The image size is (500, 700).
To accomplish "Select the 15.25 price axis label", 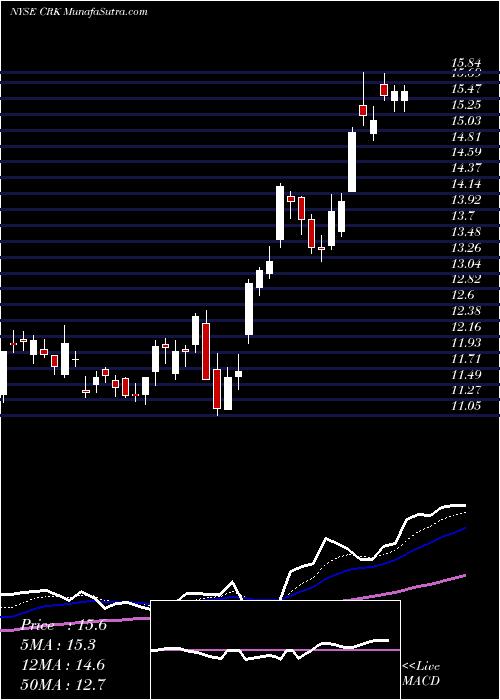I will [x=465, y=105].
